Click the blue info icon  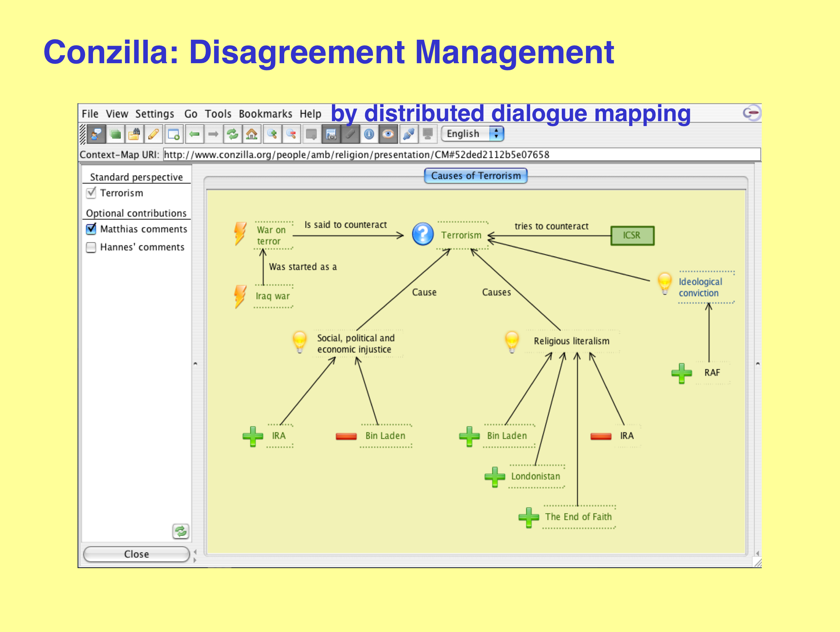(x=369, y=134)
